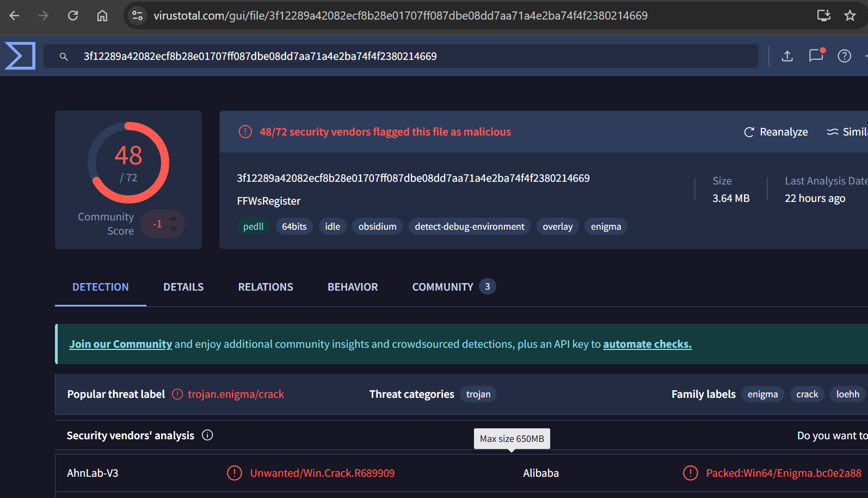Click the idle tag
The height and width of the screenshot is (498, 868).
coord(333,226)
